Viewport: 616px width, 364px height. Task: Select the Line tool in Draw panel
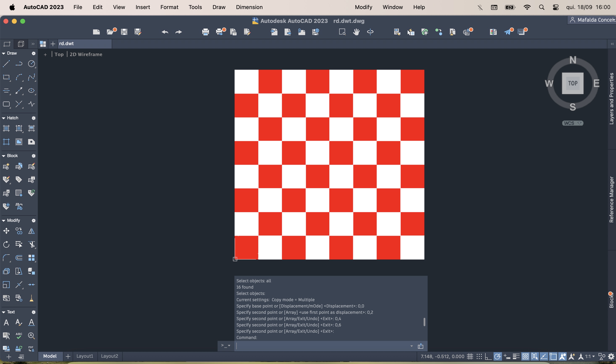6,64
